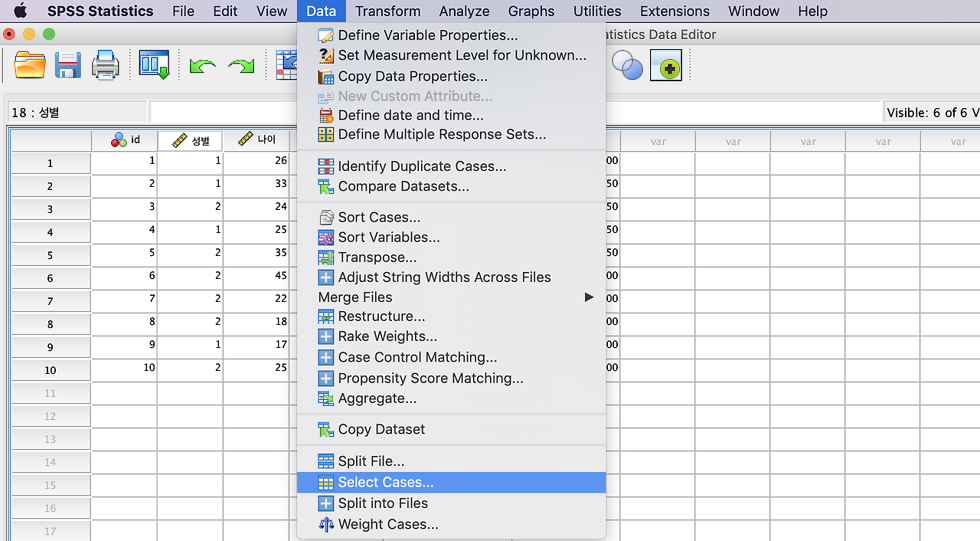Screen dimensions: 980x541
Task: Open the Help menu
Action: (x=812, y=11)
